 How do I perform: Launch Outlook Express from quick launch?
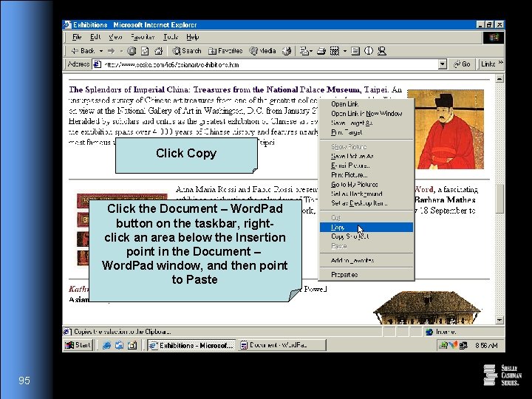[x=119, y=345]
